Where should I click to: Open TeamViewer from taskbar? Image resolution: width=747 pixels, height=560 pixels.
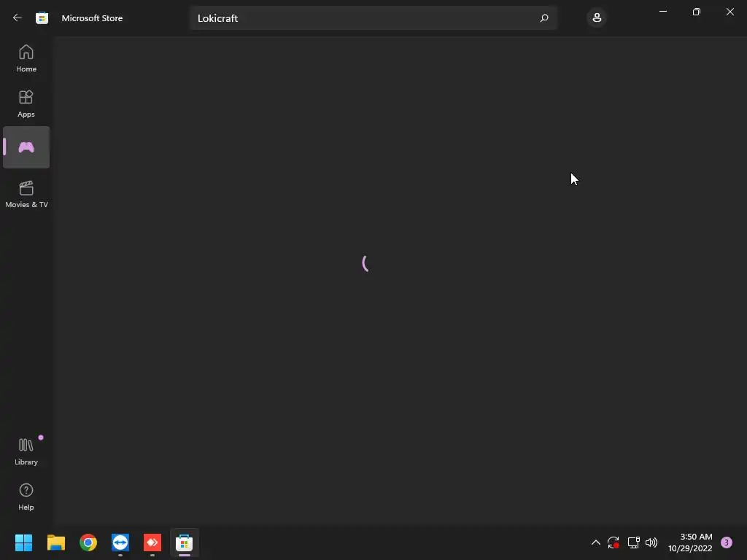[x=120, y=542]
